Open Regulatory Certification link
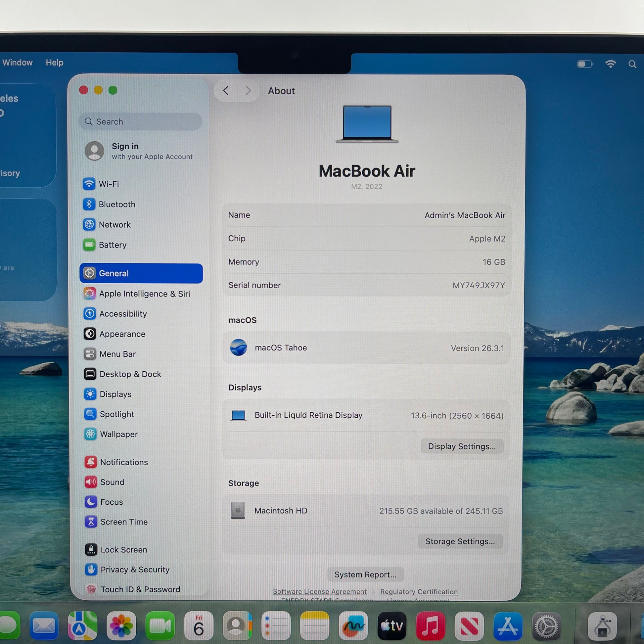Image resolution: width=644 pixels, height=644 pixels. [x=419, y=592]
